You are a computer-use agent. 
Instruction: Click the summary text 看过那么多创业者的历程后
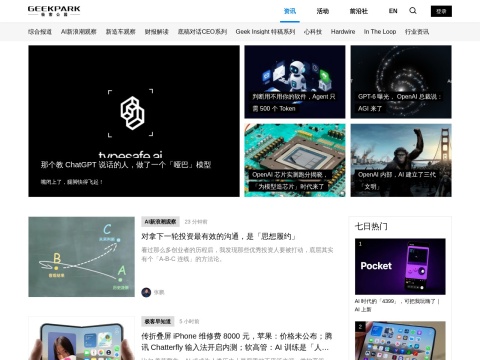click(237, 254)
